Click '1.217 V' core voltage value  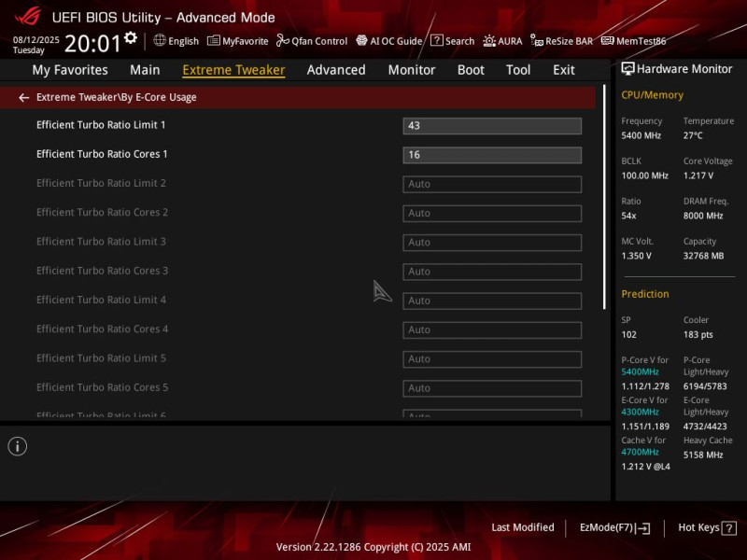[x=698, y=175]
